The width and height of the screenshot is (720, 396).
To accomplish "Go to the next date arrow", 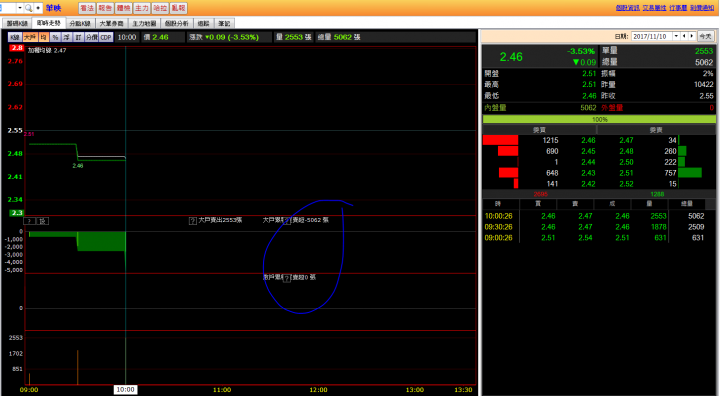I will tap(692, 36).
